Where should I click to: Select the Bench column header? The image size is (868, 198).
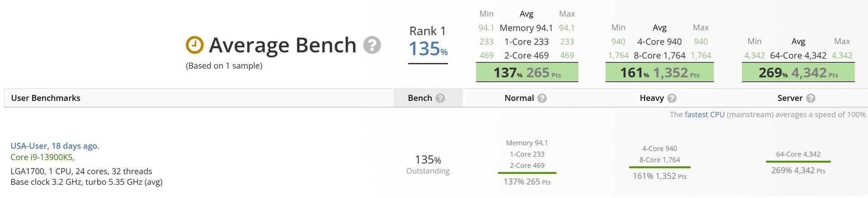click(420, 98)
